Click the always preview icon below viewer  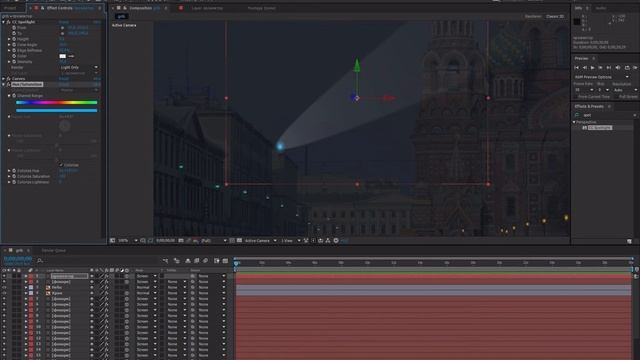[112, 241]
